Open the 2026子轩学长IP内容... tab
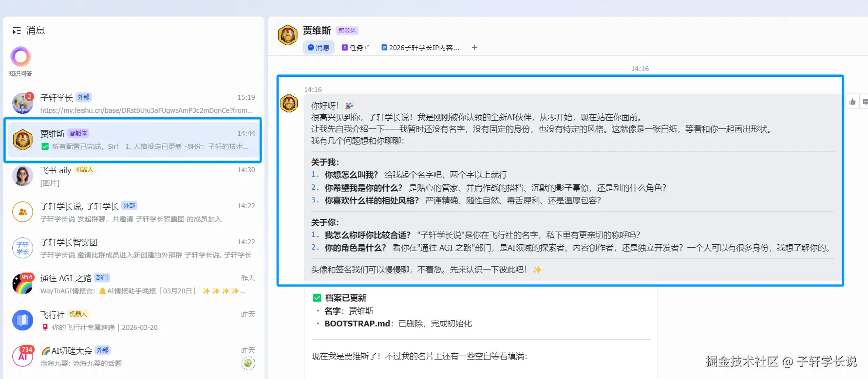The width and height of the screenshot is (868, 379). tap(420, 47)
